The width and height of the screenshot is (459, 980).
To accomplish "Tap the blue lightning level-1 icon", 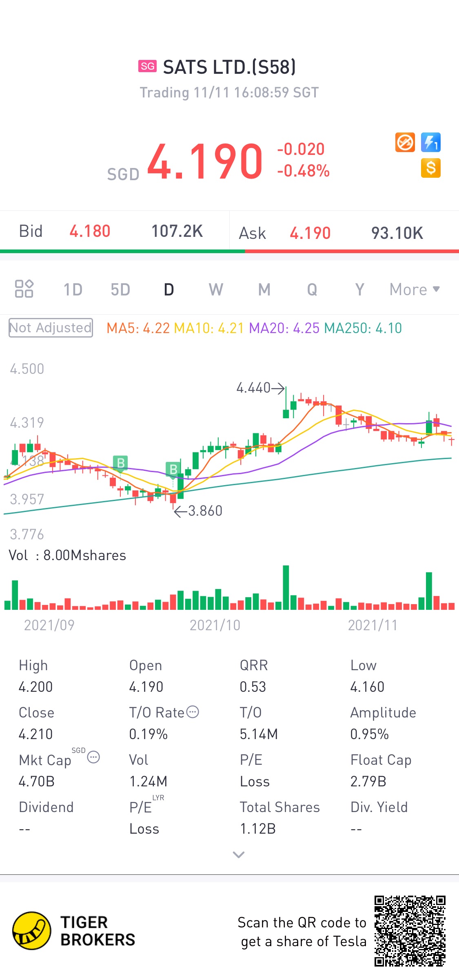I will [x=431, y=143].
